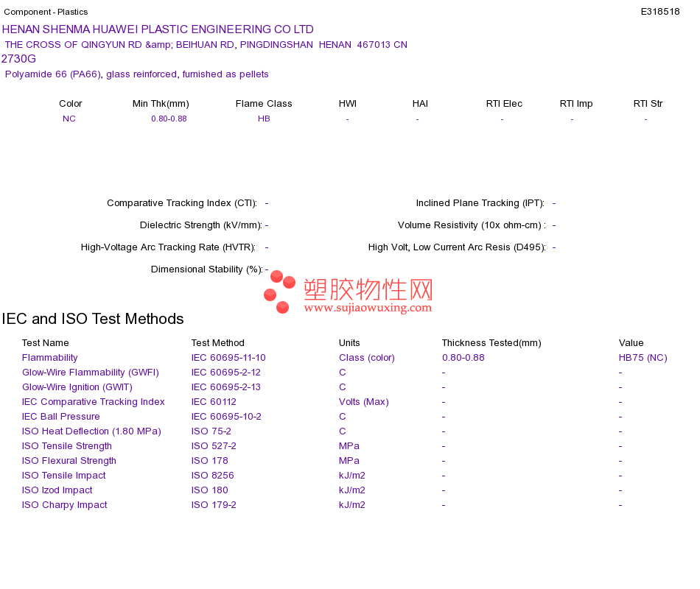This screenshot has height=589, width=700.
Task: Click the thickness tested 0.80-0.88 in Flammability row
Action: pyautogui.click(x=463, y=357)
